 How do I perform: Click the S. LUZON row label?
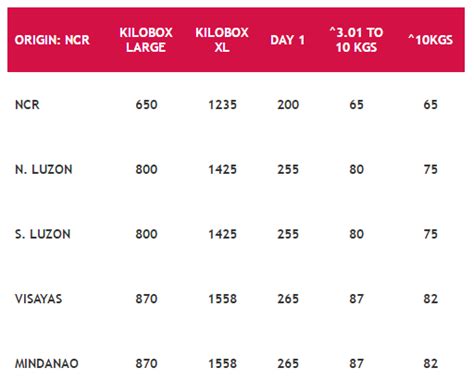pos(43,234)
